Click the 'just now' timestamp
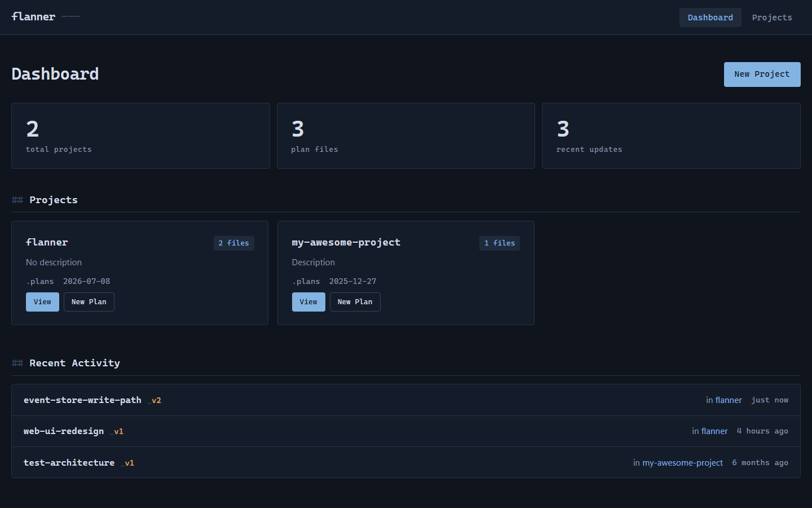This screenshot has height=508, width=812. 770,400
